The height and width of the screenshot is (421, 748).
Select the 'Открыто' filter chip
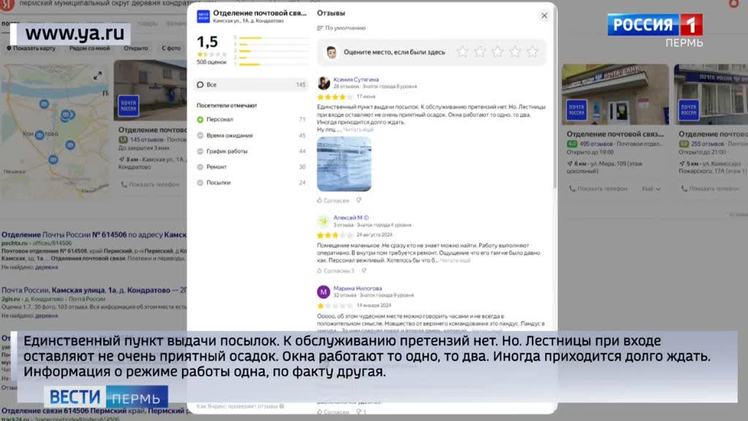(135, 48)
